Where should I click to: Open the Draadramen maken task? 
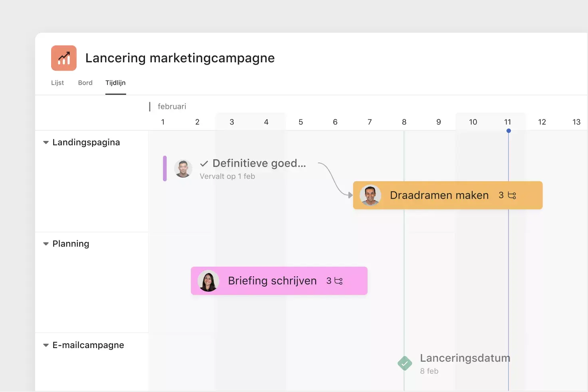[439, 195]
